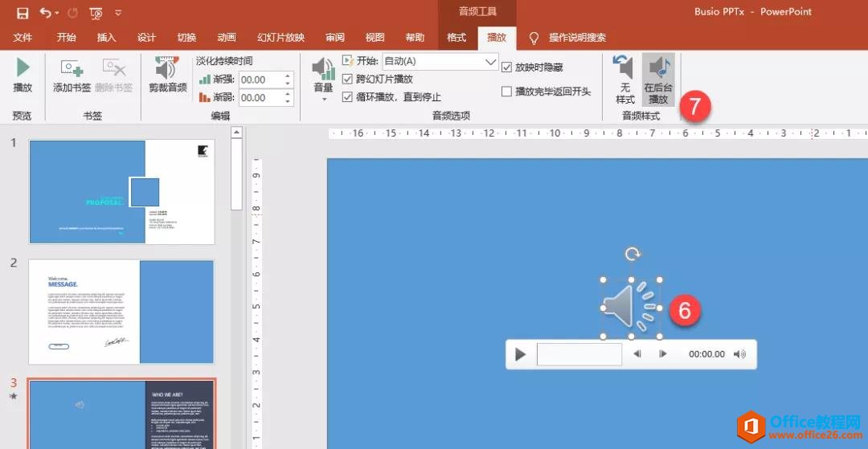Screen dimensions: 868x449
Task: Click the Tell Me search (操作说明搜索)
Action: [x=576, y=38]
